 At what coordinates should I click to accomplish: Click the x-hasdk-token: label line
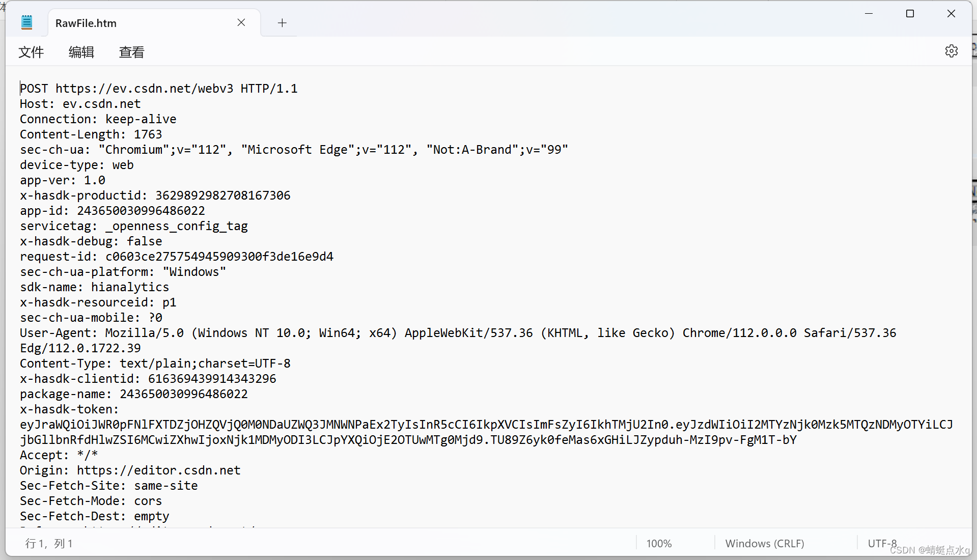click(69, 409)
